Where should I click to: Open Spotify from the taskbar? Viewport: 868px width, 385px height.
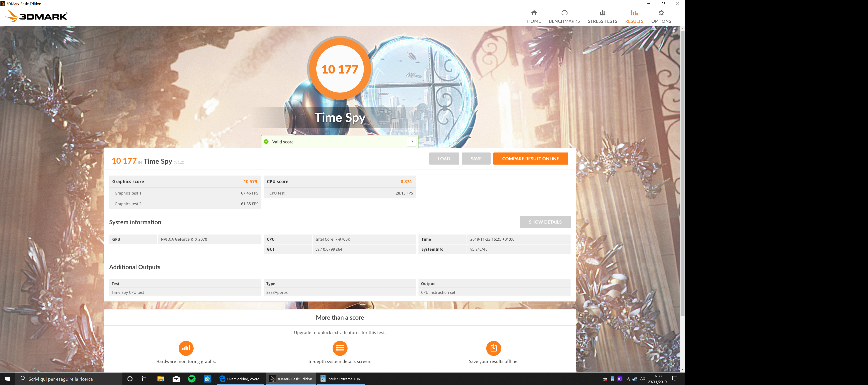192,379
